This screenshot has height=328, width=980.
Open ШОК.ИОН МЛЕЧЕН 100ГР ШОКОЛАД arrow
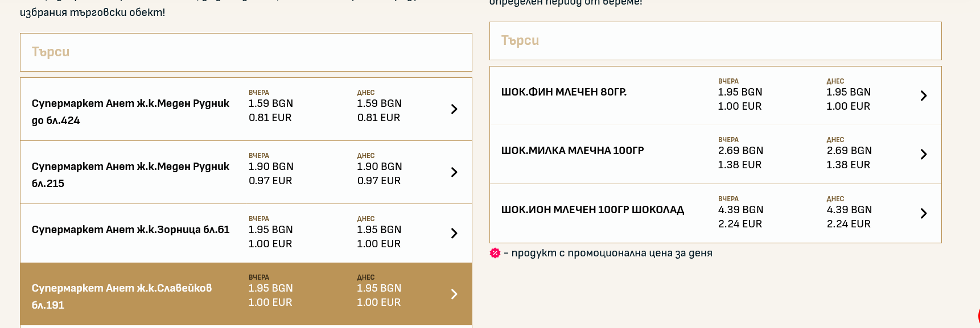[924, 213]
